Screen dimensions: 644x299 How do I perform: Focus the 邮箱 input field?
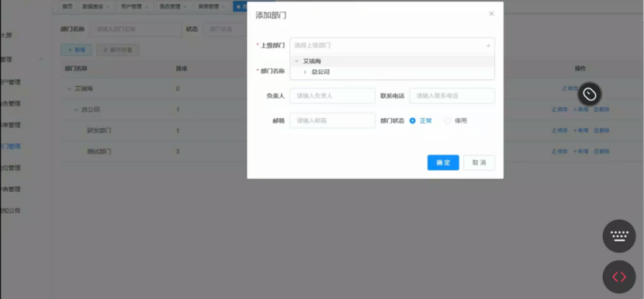tap(332, 121)
